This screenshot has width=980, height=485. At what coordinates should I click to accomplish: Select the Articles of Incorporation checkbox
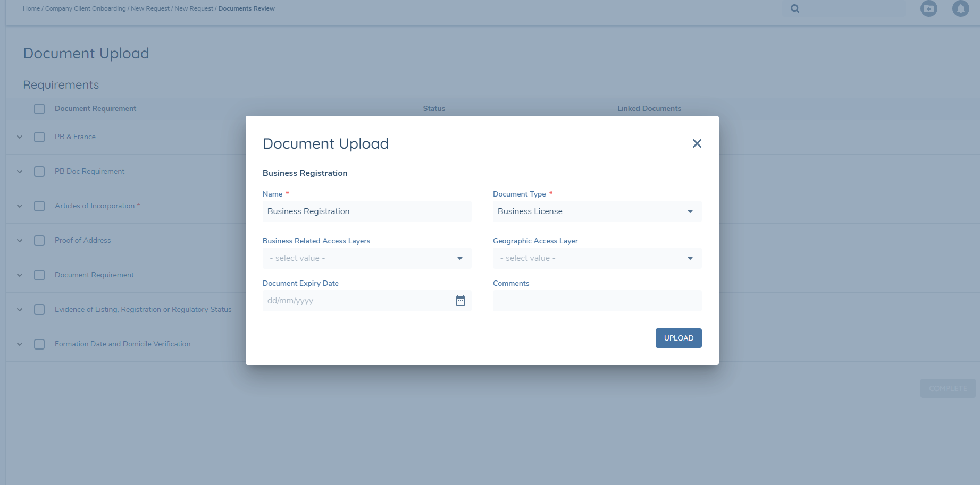click(x=39, y=206)
